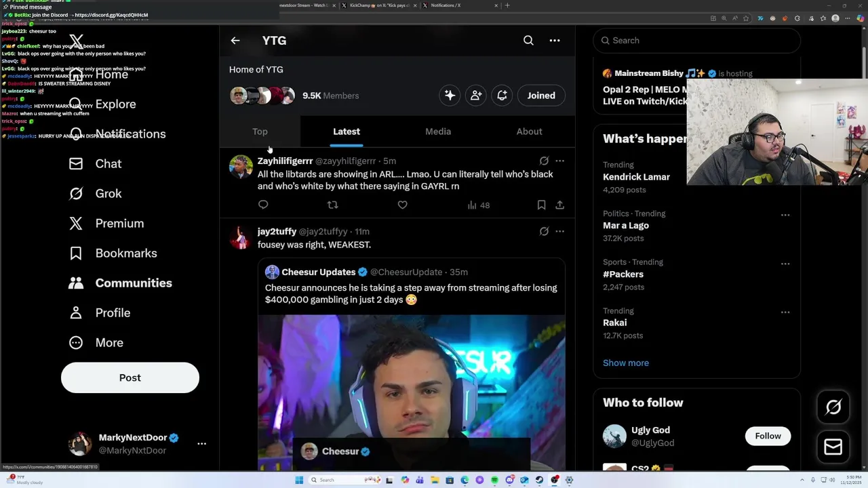Open File Explorer from the taskbar

point(435,480)
